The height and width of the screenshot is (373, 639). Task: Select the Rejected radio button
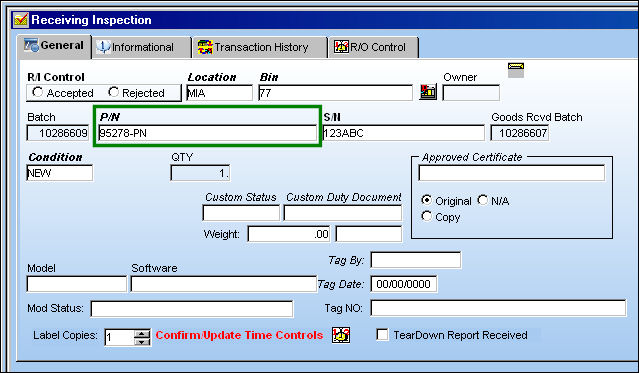click(x=113, y=92)
